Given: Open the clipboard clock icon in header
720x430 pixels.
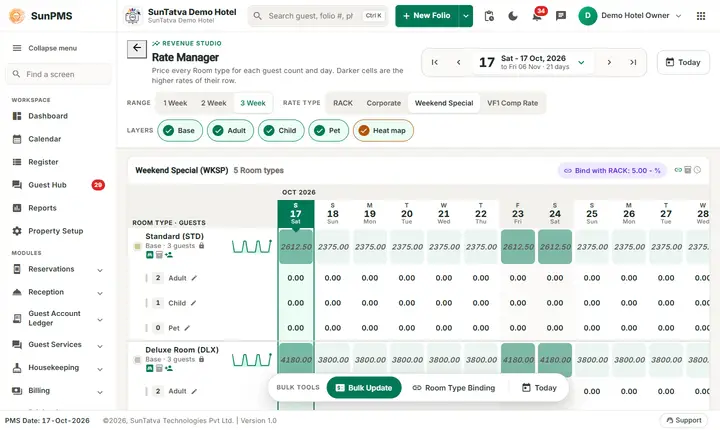Looking at the screenshot, I should 489,16.
